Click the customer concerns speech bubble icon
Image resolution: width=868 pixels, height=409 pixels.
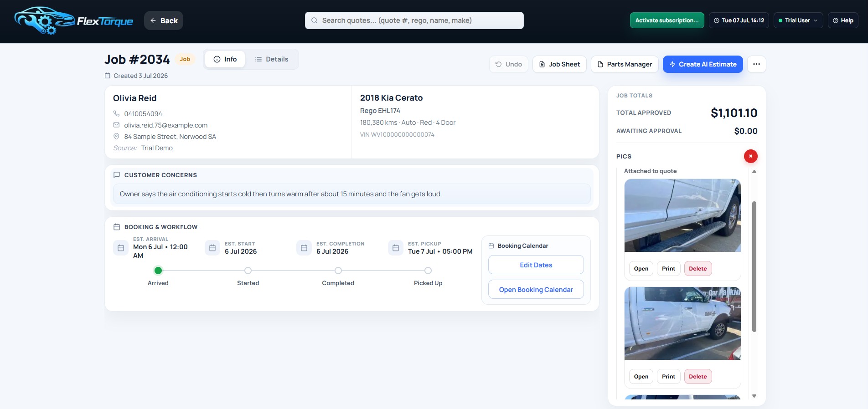click(117, 175)
